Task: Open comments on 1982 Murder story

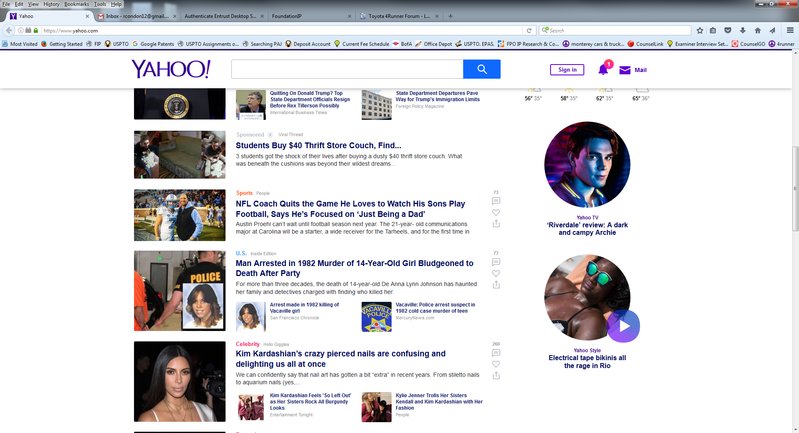Action: [x=496, y=262]
